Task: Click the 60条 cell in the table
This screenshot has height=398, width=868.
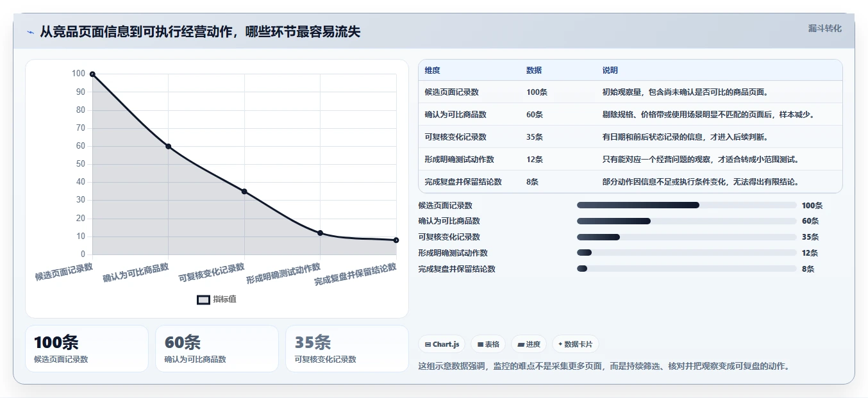Action: pyautogui.click(x=535, y=115)
